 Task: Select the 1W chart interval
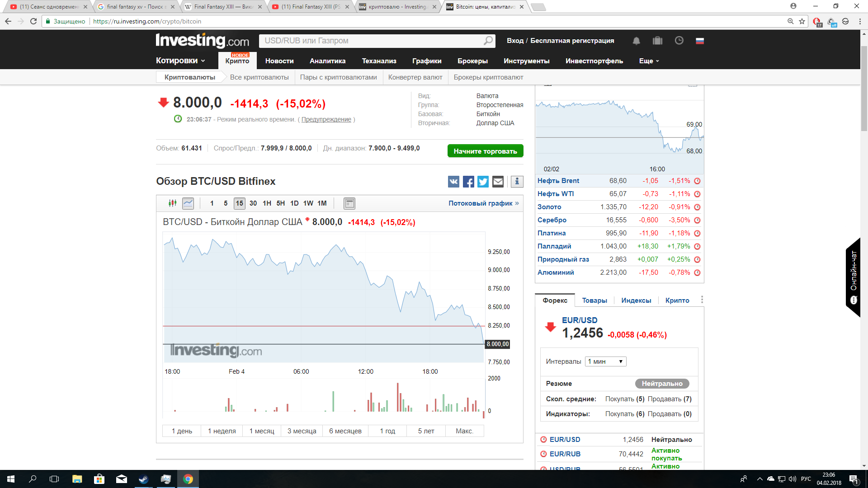coord(308,203)
